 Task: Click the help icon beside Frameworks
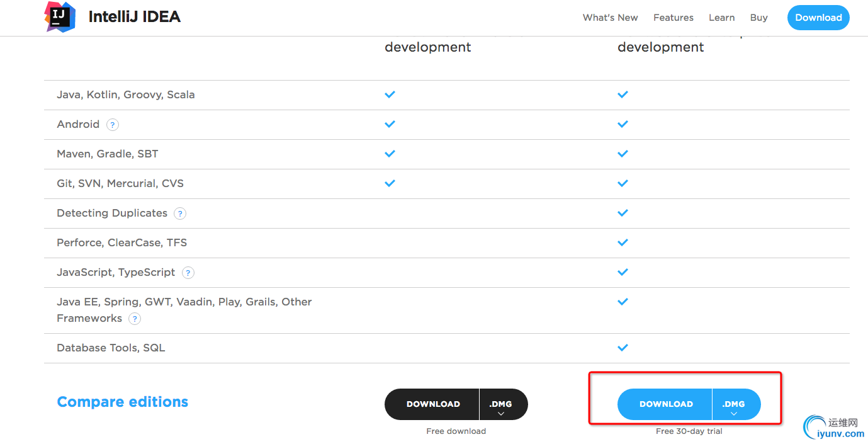click(135, 319)
